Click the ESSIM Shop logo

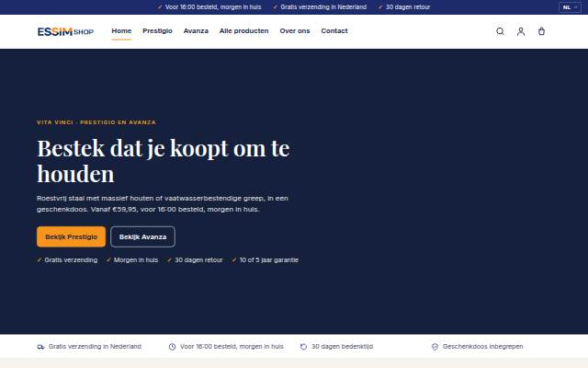(x=65, y=31)
